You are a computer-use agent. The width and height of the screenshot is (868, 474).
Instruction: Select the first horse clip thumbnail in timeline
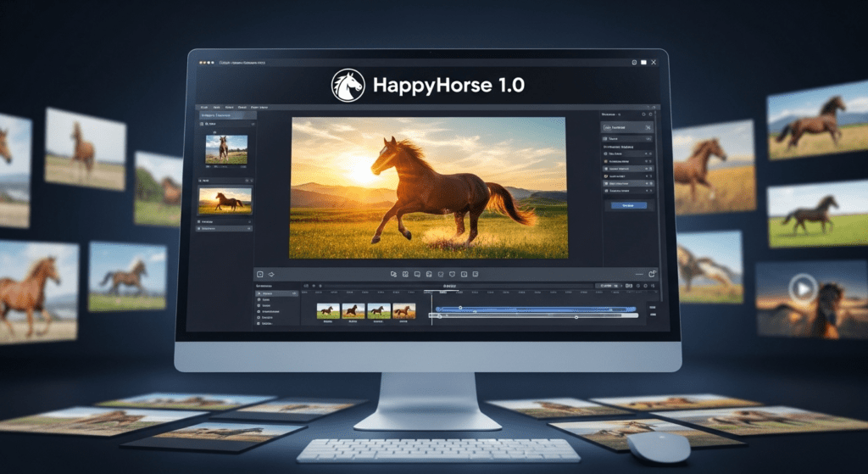328,310
